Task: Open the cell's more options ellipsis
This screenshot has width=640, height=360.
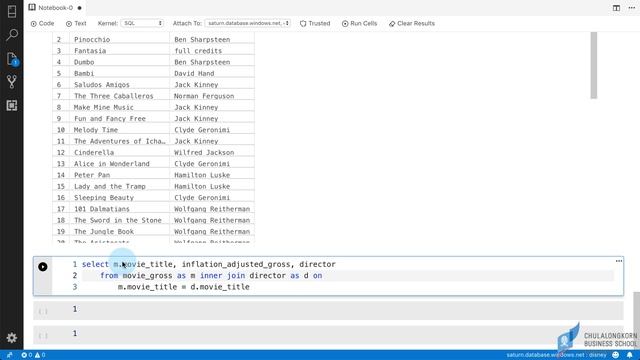Action: 619,261
